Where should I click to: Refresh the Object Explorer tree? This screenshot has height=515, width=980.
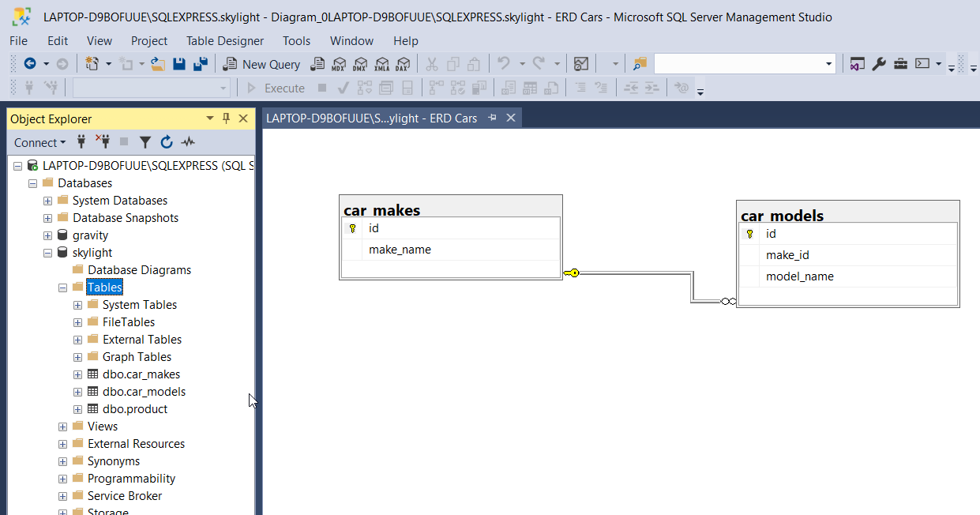166,142
